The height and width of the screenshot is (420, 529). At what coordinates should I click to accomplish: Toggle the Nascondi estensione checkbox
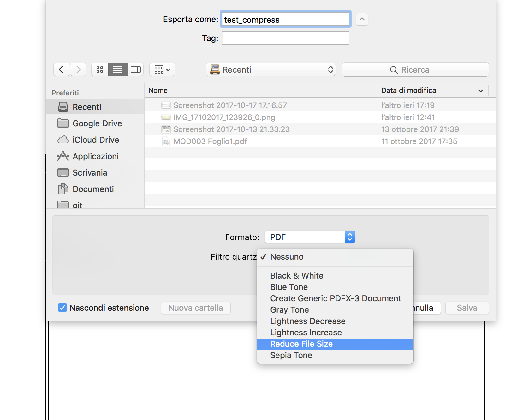62,308
